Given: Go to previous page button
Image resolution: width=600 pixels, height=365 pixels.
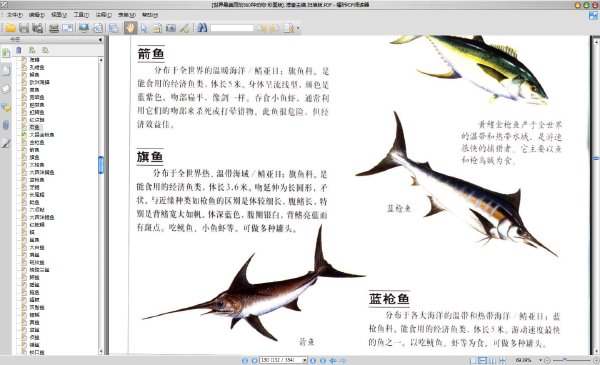Looking at the screenshot, I should (x=254, y=360).
